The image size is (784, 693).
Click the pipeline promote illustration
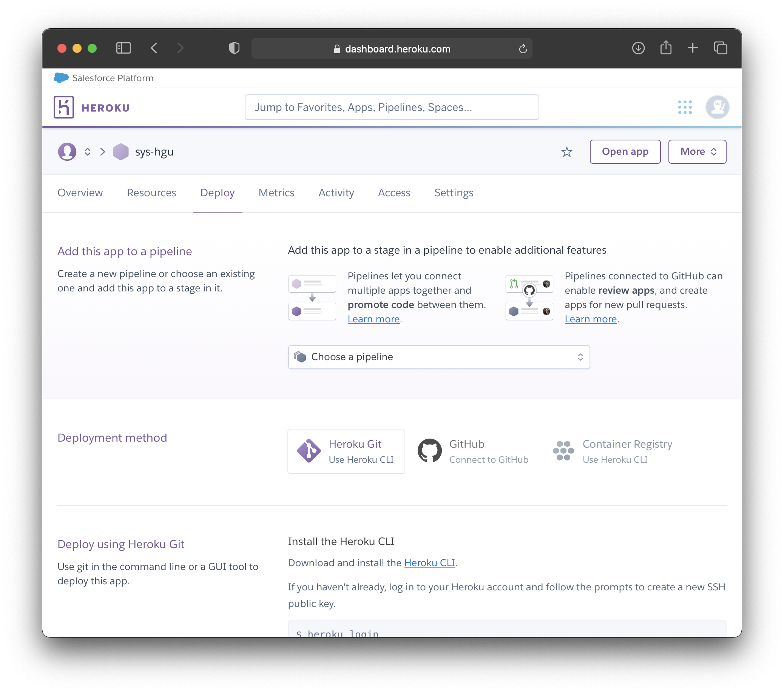312,297
